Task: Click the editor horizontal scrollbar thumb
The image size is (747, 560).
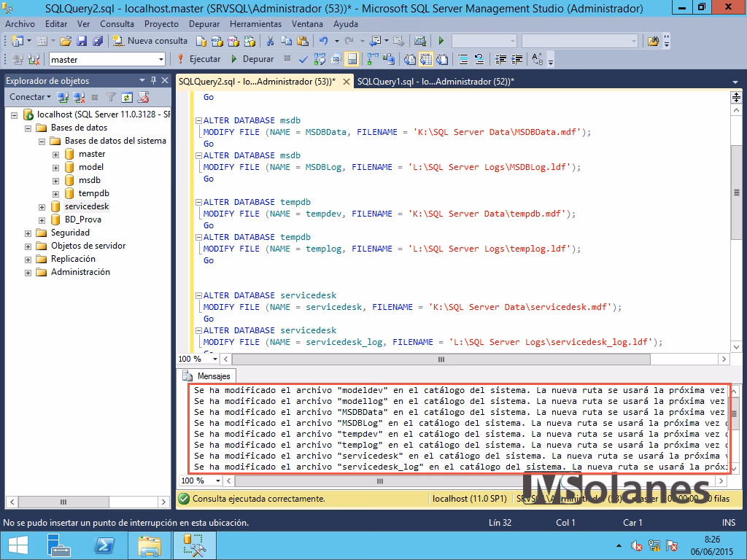Action: [x=441, y=359]
